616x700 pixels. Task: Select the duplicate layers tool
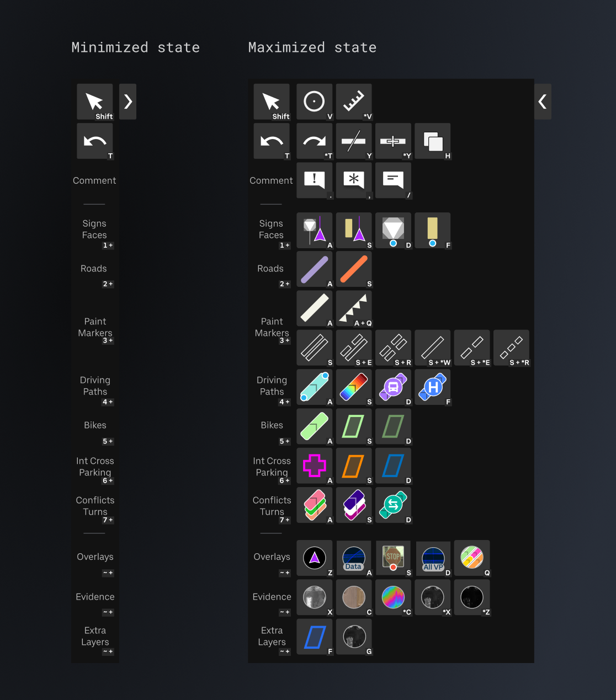(432, 141)
